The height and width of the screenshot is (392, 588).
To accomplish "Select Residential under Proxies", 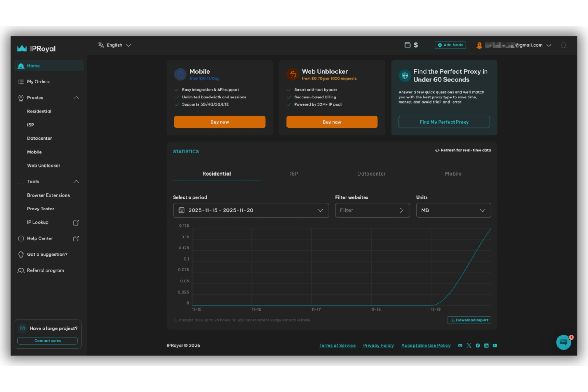I will pos(39,111).
